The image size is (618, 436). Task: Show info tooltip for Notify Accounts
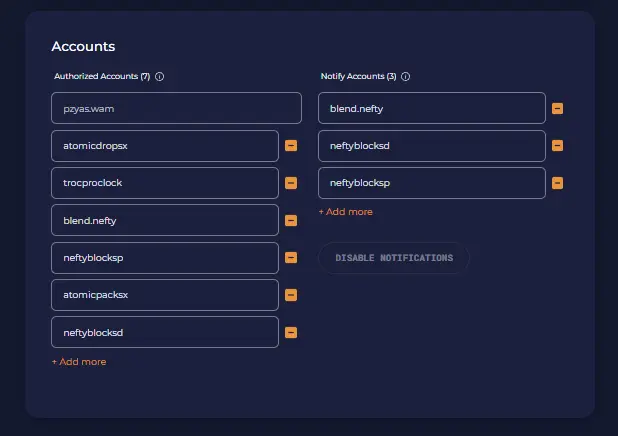pyautogui.click(x=405, y=76)
